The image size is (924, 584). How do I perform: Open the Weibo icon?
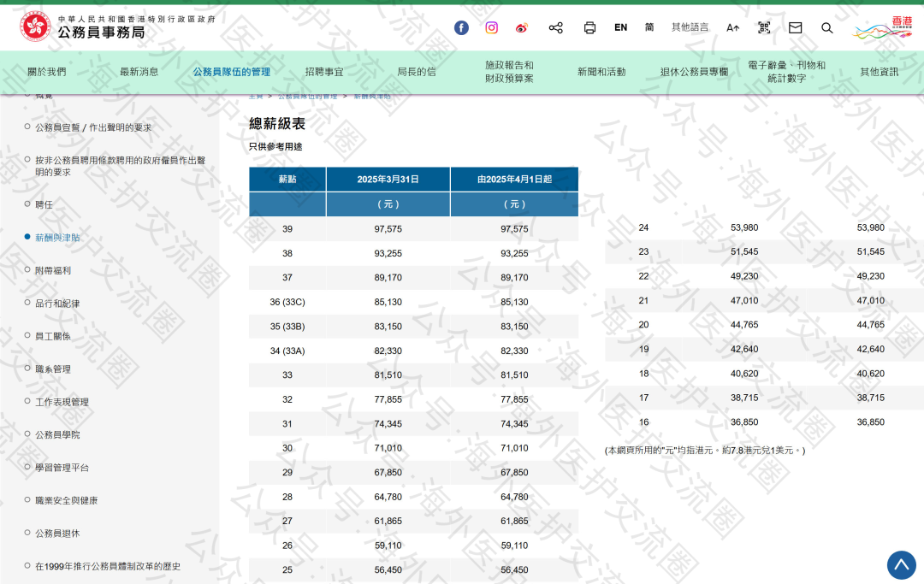point(522,27)
